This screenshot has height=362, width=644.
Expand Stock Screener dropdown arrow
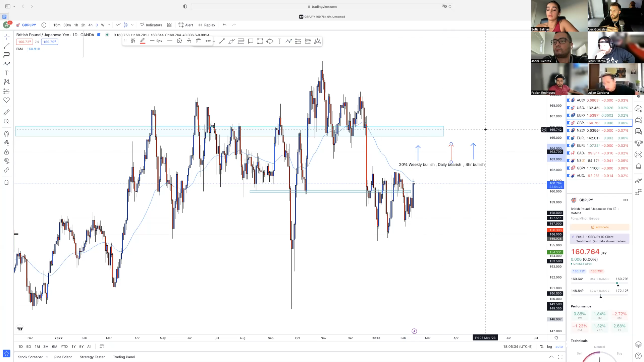tap(47, 357)
